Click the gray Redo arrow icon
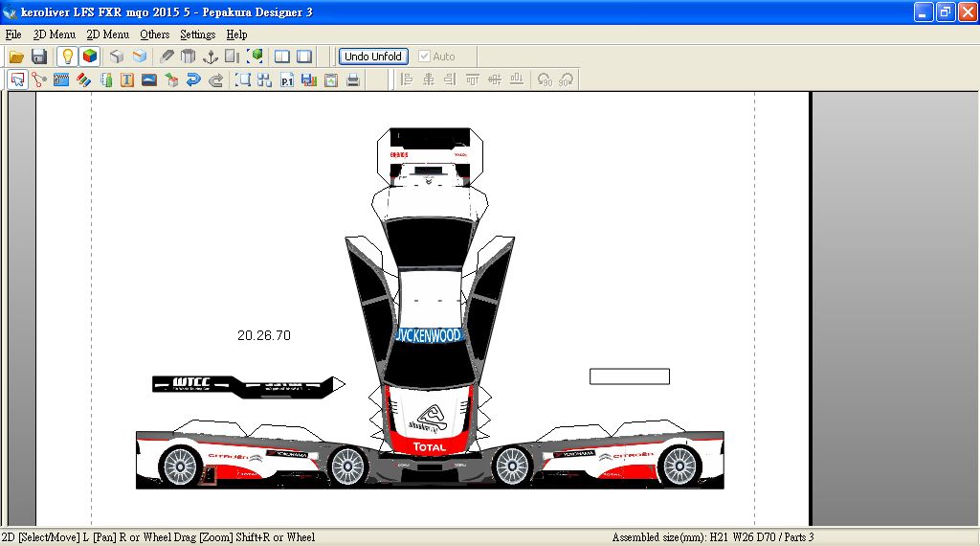Viewport: 980px width, 546px height. click(215, 80)
